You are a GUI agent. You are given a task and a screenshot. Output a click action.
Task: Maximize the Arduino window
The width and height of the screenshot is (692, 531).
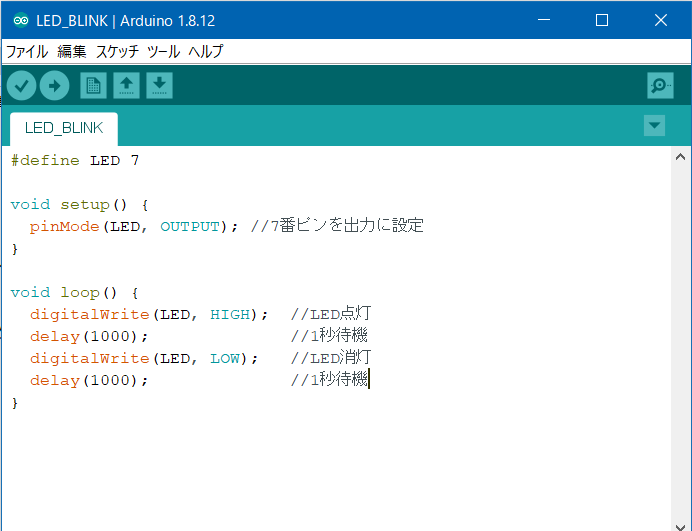[x=602, y=20]
